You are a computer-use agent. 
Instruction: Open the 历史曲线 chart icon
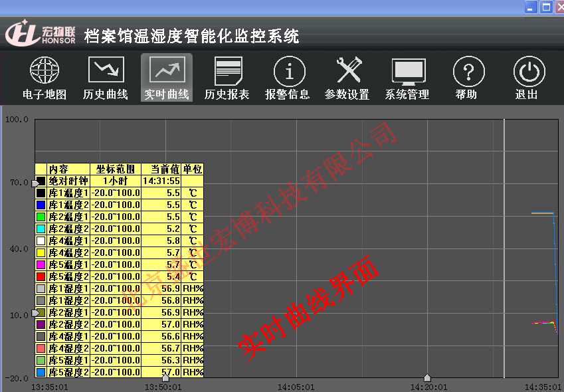pos(106,69)
